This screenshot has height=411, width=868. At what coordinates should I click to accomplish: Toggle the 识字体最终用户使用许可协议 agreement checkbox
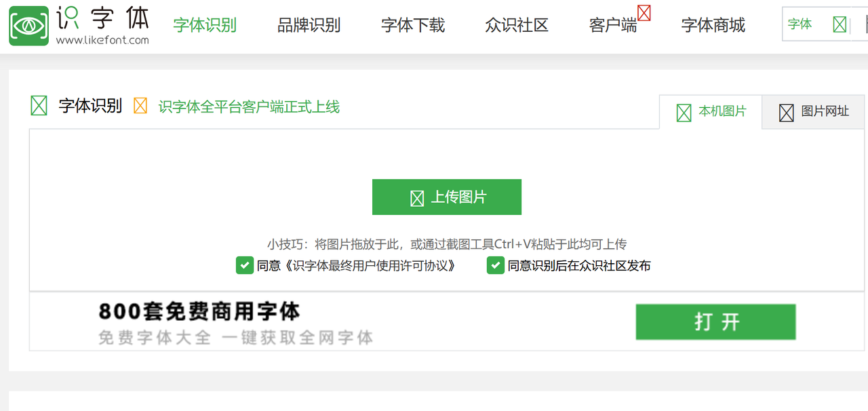pos(244,265)
